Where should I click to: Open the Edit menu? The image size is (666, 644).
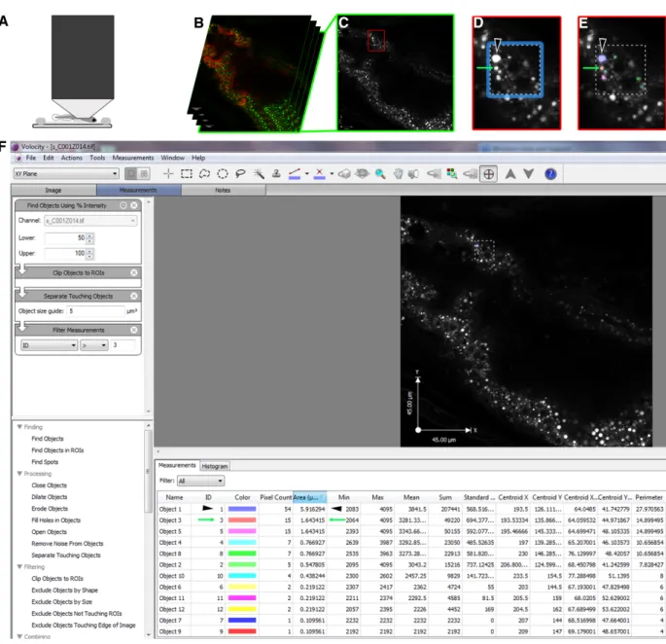[49, 158]
